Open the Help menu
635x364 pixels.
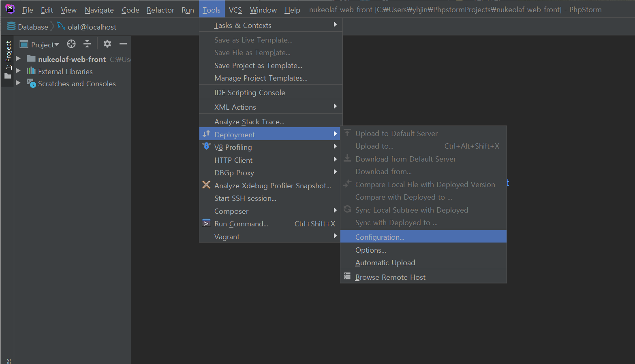[x=292, y=10]
